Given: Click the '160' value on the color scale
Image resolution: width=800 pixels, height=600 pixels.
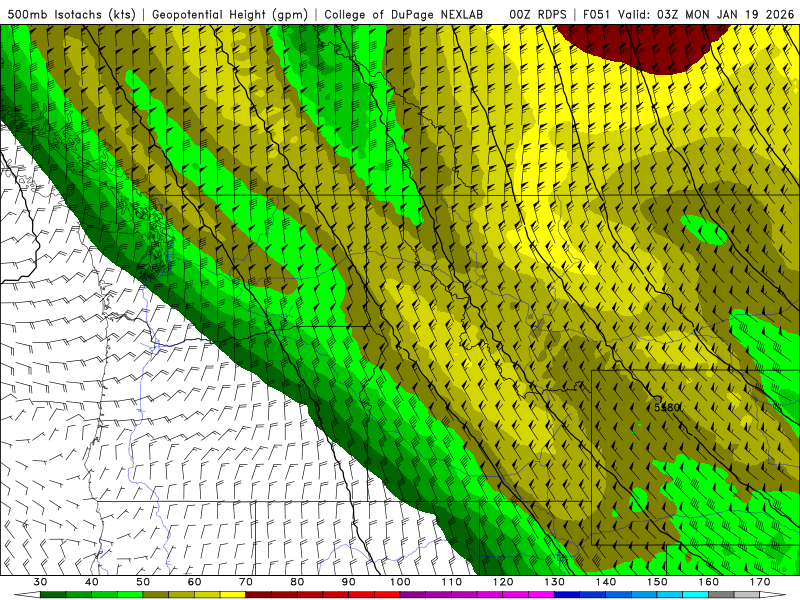Looking at the screenshot, I should [709, 582].
